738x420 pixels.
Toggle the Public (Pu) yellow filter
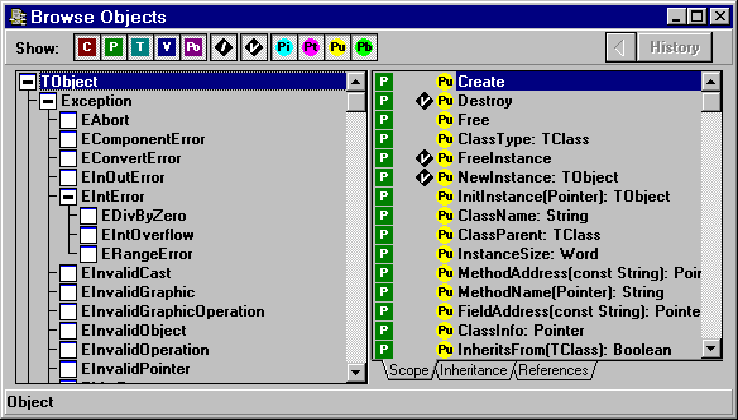point(337,47)
